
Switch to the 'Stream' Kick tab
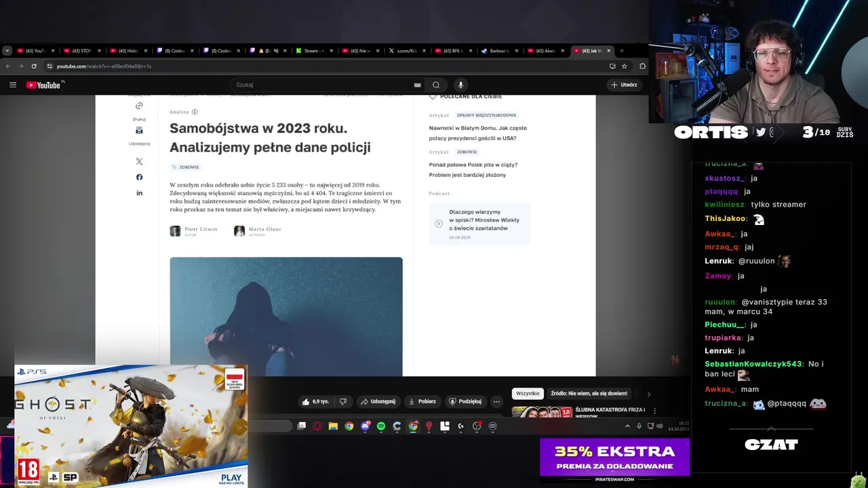[315, 51]
